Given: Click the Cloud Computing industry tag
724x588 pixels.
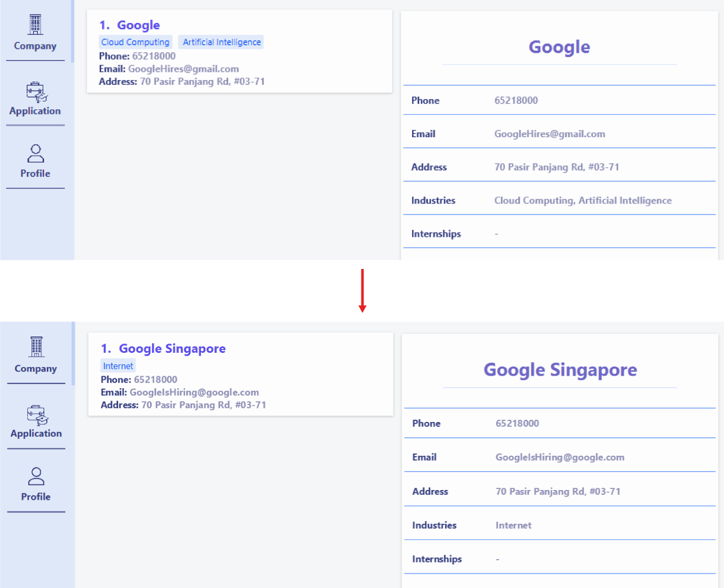Looking at the screenshot, I should coord(136,42).
